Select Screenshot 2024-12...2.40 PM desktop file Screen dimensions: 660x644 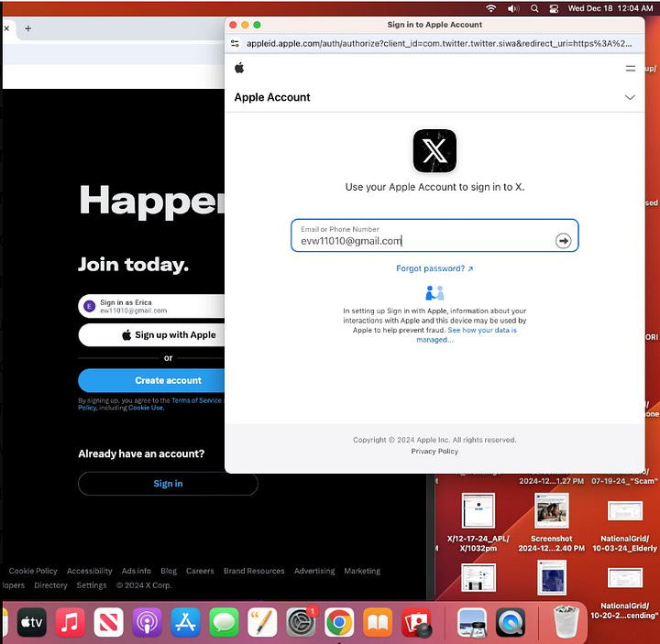pos(552,522)
